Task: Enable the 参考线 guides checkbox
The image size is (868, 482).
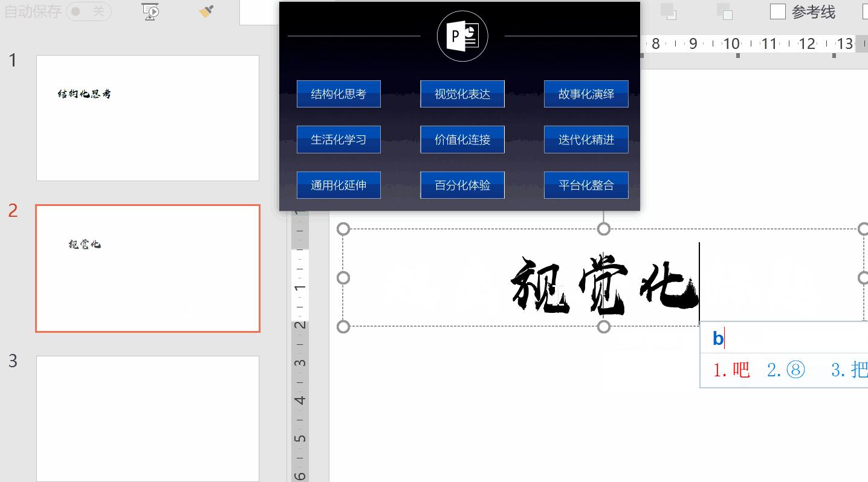Action: pos(777,11)
